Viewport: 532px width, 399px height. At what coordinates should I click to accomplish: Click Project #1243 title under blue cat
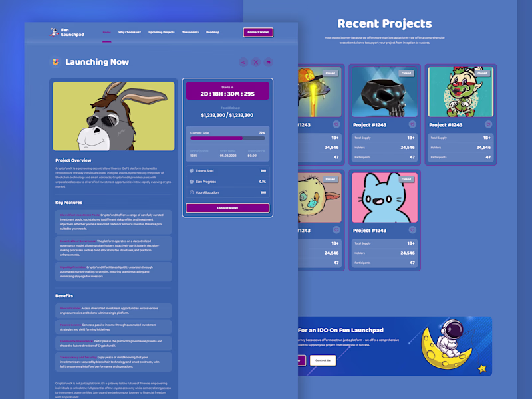pos(370,230)
